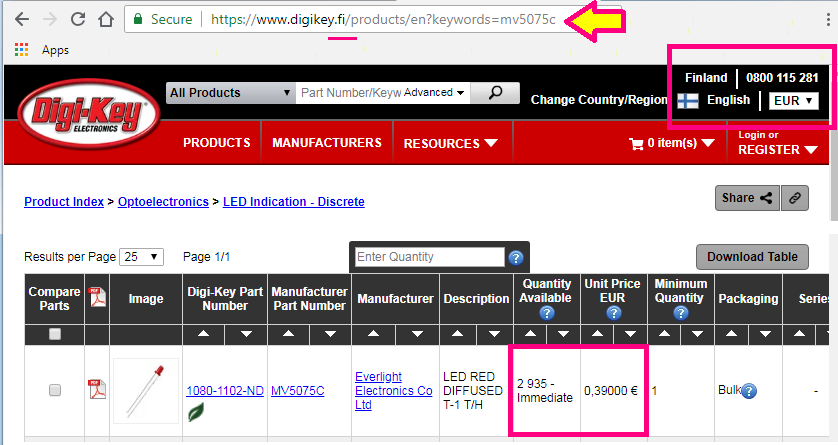Screen dimensions: 838x445
Task: Click help icon beside Enter Quantity
Action: click(515, 258)
